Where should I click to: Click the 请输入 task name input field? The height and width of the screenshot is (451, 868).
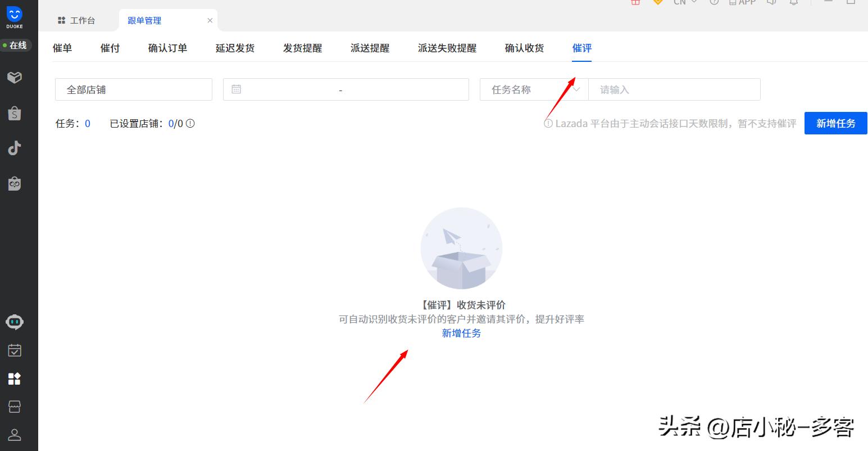(x=674, y=89)
